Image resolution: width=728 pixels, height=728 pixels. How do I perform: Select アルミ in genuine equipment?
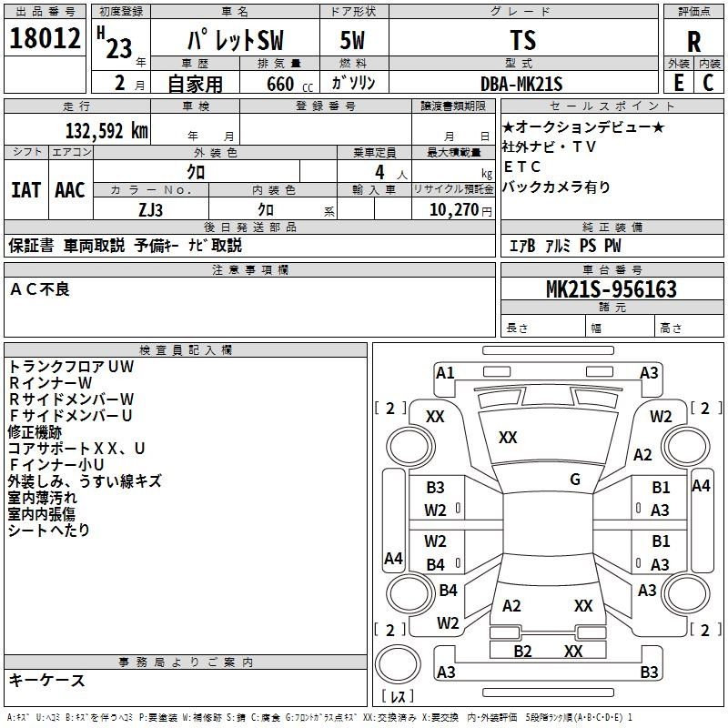coord(558,246)
